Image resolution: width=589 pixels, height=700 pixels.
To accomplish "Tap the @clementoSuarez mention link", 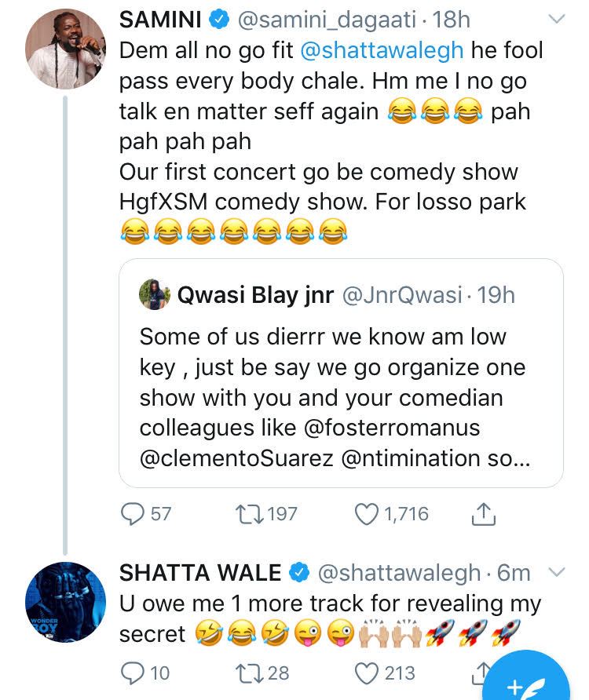I will pyautogui.click(x=236, y=458).
